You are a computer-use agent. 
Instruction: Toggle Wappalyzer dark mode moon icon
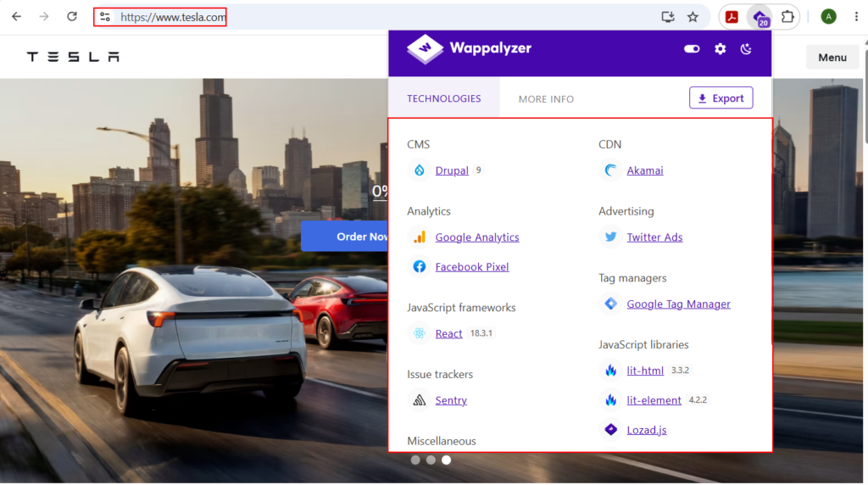coord(746,48)
